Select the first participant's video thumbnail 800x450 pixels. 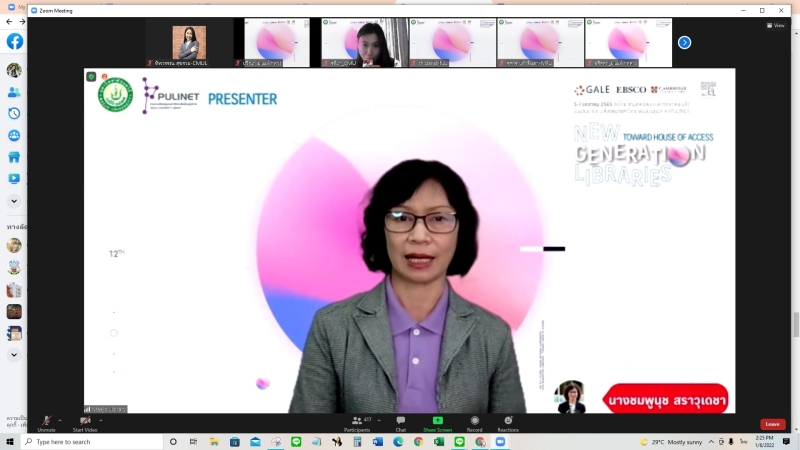click(x=189, y=43)
